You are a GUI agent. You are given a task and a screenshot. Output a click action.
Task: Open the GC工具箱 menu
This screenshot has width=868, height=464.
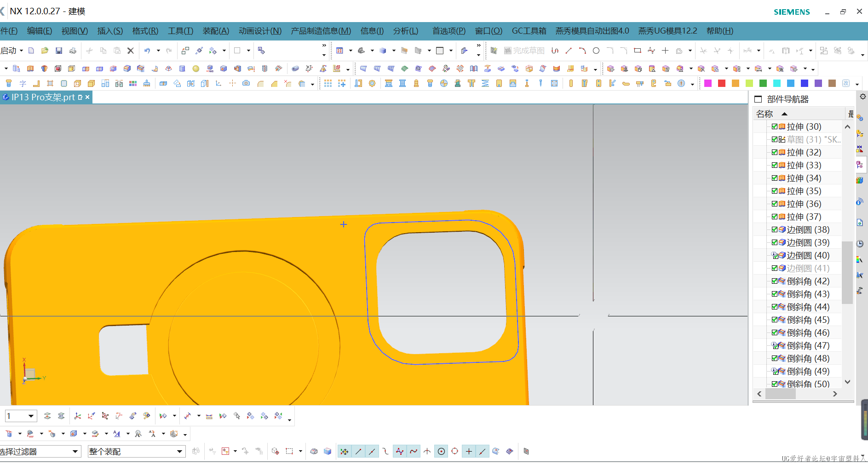[x=529, y=31]
